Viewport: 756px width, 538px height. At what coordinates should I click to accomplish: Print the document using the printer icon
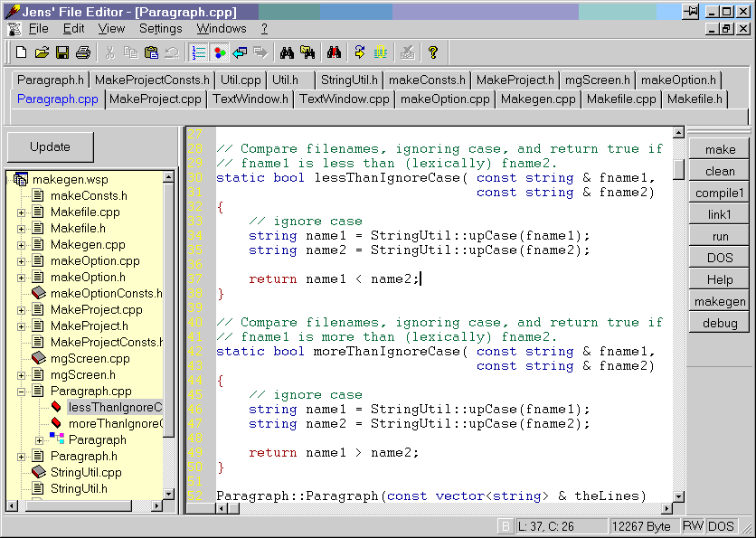(x=83, y=52)
